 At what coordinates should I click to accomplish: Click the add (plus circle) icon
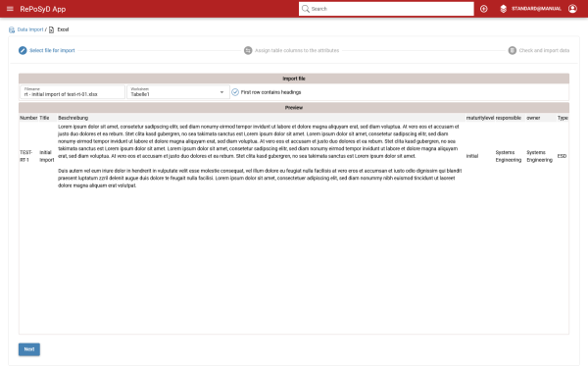[x=484, y=9]
